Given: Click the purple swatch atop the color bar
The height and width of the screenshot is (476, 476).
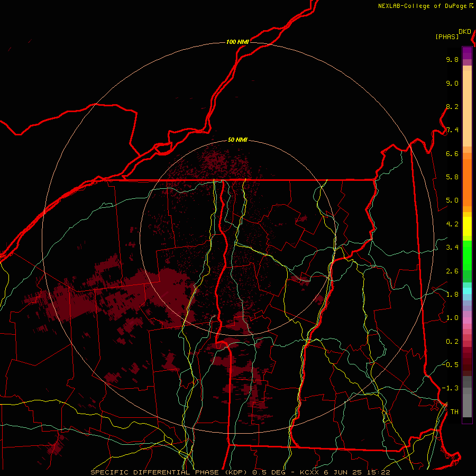Looking at the screenshot, I should click(467, 53).
